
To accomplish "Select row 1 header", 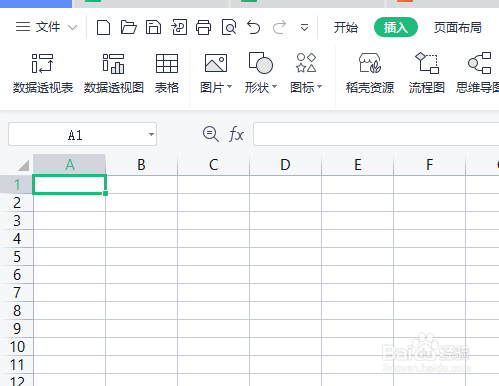I will 17,184.
